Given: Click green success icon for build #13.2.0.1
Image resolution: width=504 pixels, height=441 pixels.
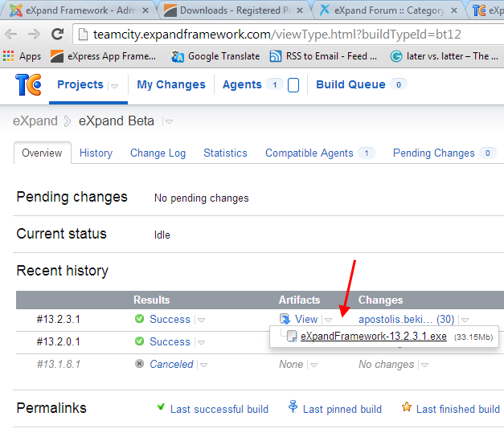Looking at the screenshot, I should coord(140,341).
